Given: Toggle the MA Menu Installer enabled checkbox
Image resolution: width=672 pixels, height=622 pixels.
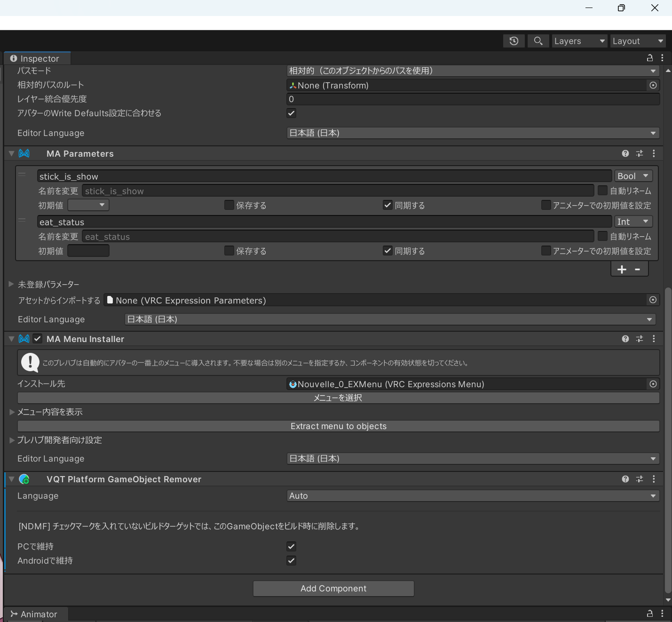Looking at the screenshot, I should (x=38, y=339).
